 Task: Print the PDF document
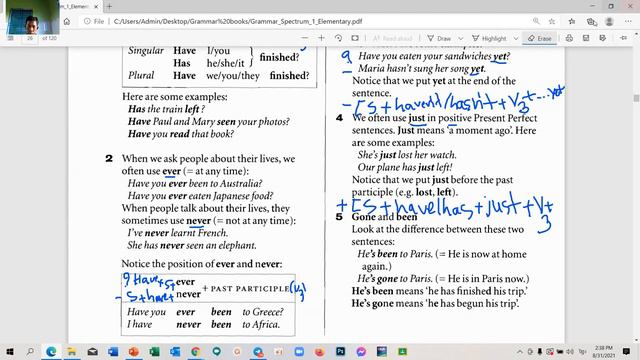click(569, 38)
